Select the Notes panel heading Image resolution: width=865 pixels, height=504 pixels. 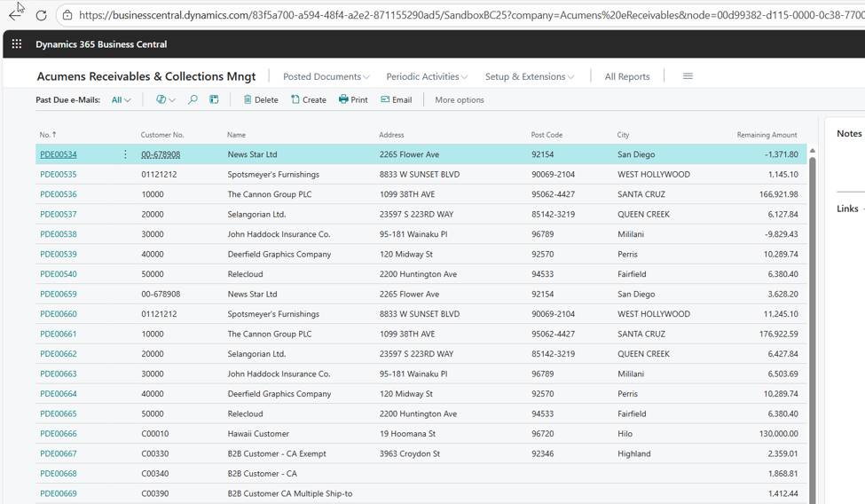pyautogui.click(x=849, y=134)
